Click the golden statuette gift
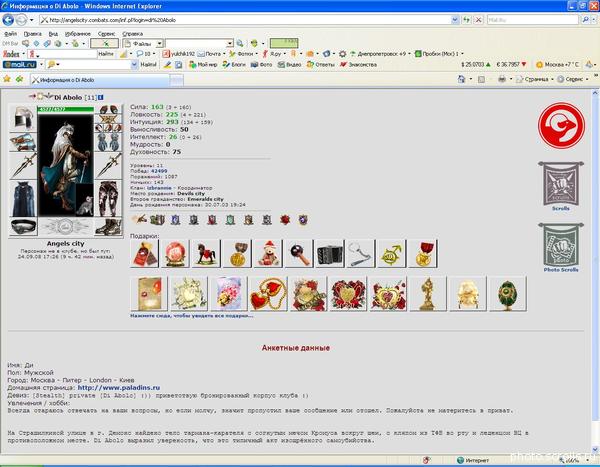 click(428, 294)
